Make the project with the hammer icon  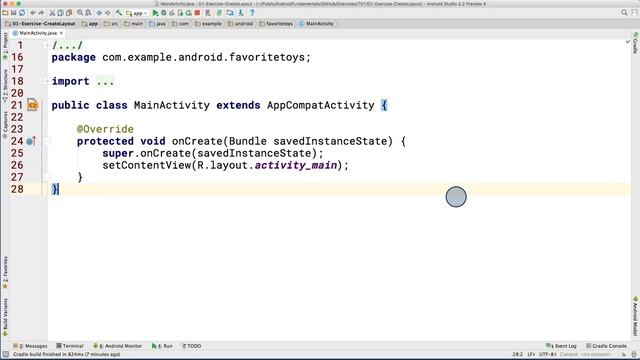point(119,13)
